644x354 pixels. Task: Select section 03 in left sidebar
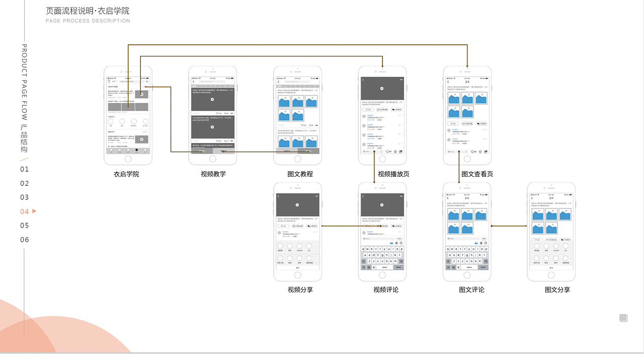pyautogui.click(x=25, y=197)
